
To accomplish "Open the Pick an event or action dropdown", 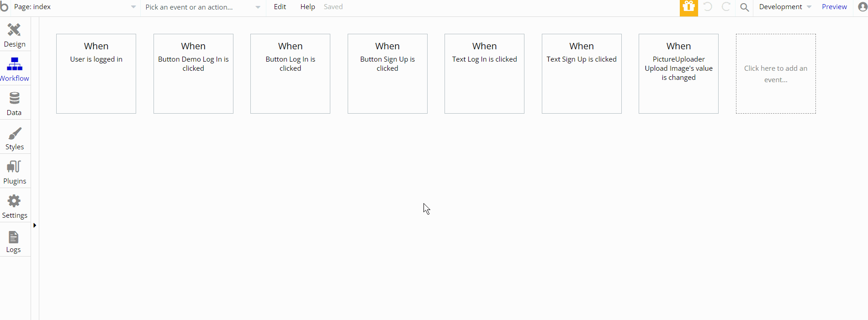I will pyautogui.click(x=203, y=7).
